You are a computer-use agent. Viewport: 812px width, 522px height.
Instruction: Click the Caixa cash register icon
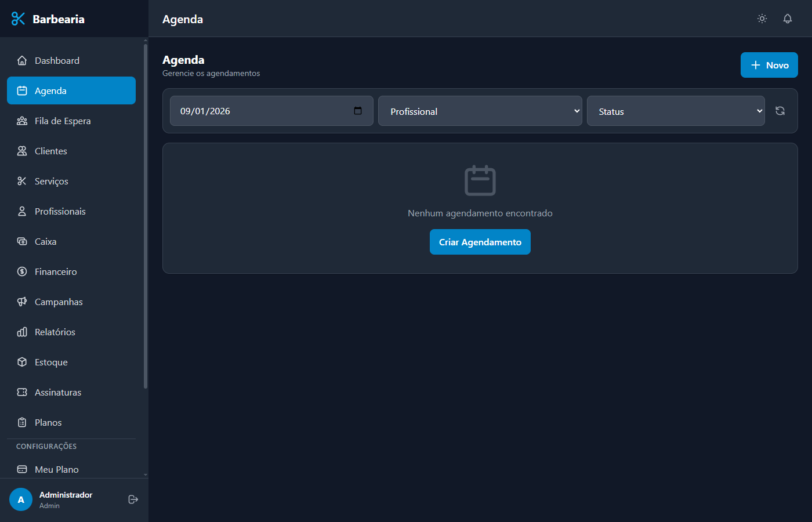click(x=22, y=241)
